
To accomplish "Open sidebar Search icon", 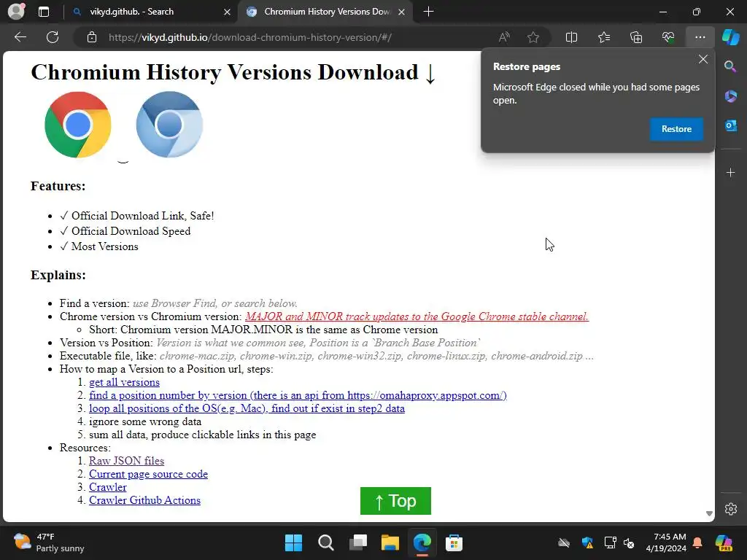I will coord(730,66).
